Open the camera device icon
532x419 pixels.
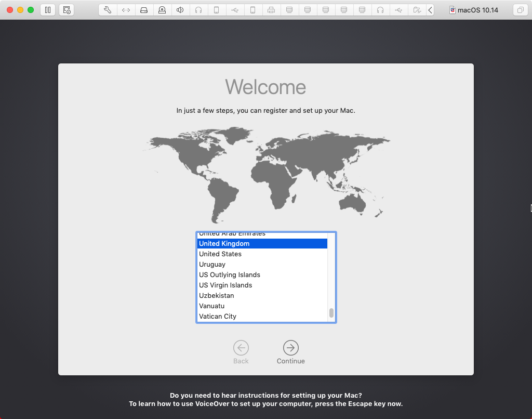pyautogui.click(x=162, y=10)
